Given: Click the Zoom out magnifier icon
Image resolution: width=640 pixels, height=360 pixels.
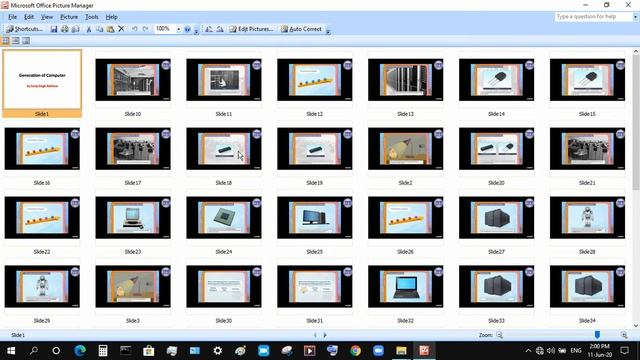Looking at the screenshot, I should (500, 335).
